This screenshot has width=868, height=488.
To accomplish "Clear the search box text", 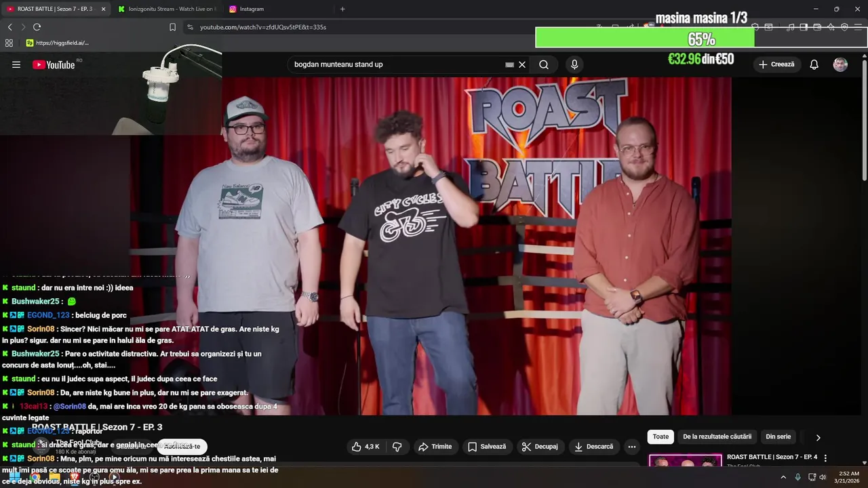I will coord(522,64).
